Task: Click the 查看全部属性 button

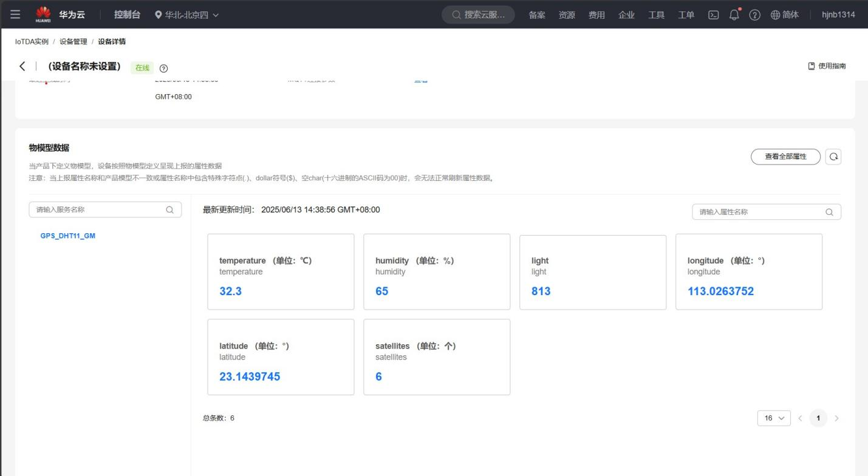Action: (x=785, y=157)
